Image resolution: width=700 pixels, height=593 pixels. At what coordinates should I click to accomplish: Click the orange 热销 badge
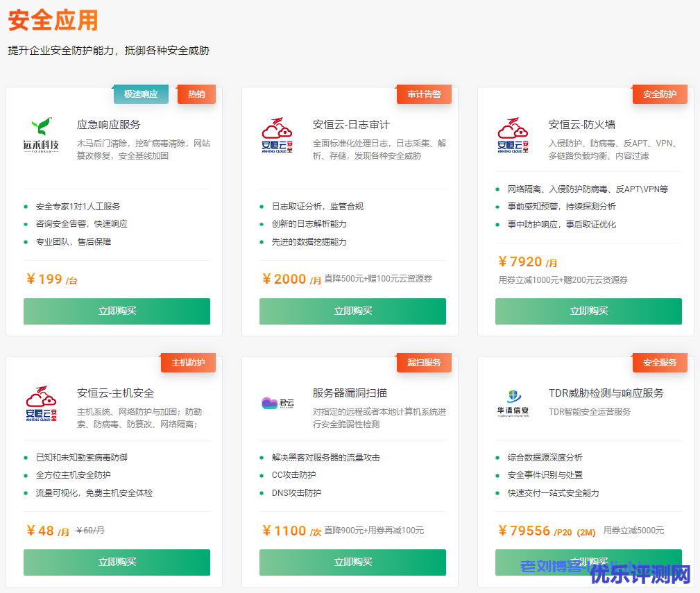click(196, 94)
